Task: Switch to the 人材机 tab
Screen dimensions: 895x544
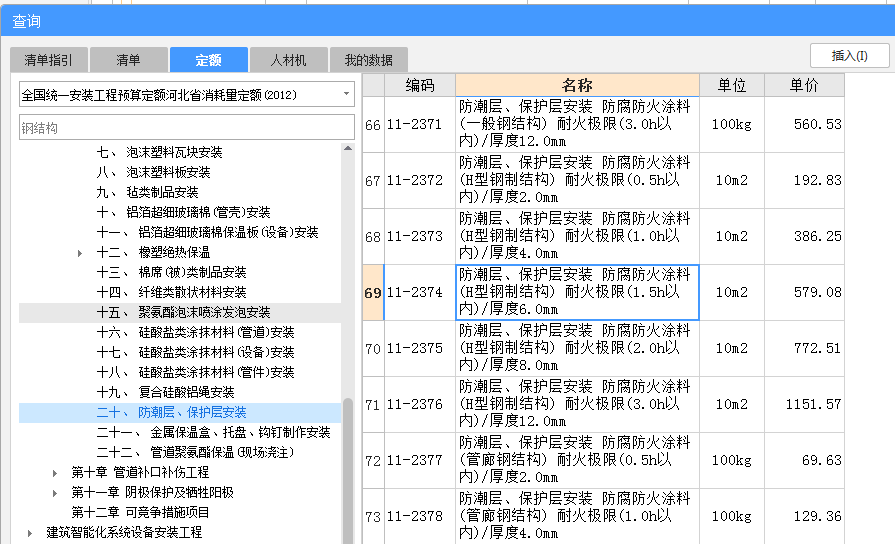Action: tap(288, 60)
